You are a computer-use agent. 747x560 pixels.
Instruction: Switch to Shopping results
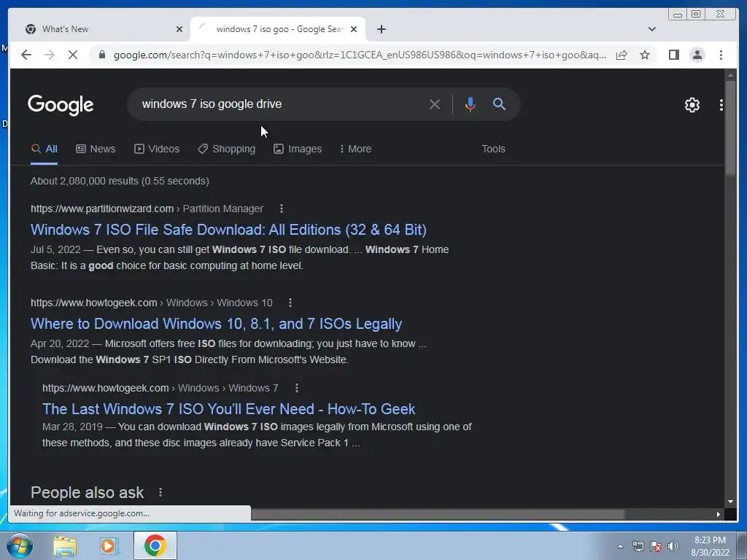[227, 149]
